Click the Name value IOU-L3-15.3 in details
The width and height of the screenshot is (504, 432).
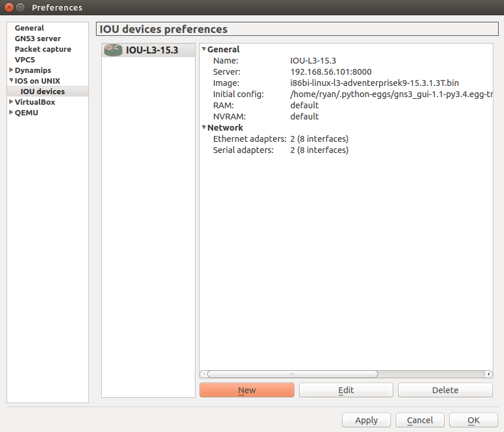pyautogui.click(x=313, y=61)
